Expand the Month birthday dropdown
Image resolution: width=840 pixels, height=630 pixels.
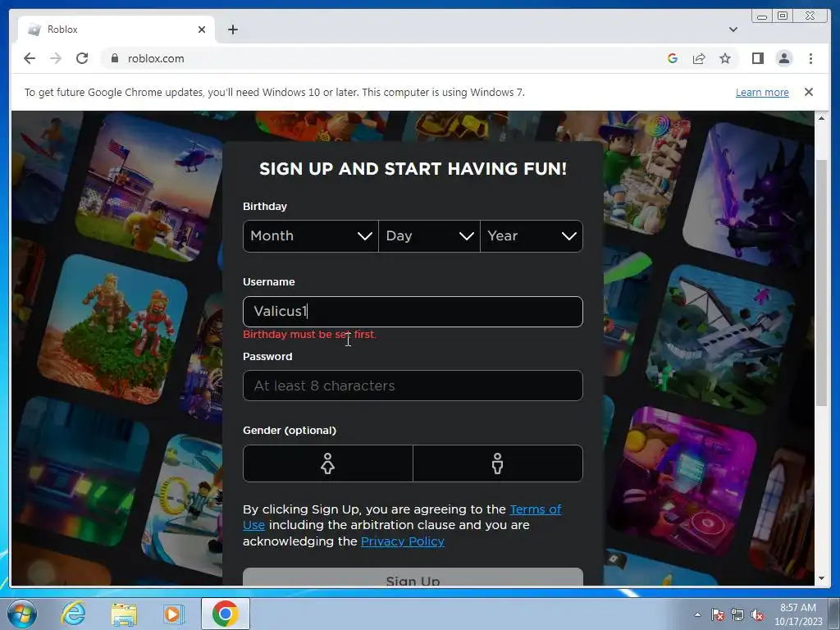pyautogui.click(x=311, y=235)
